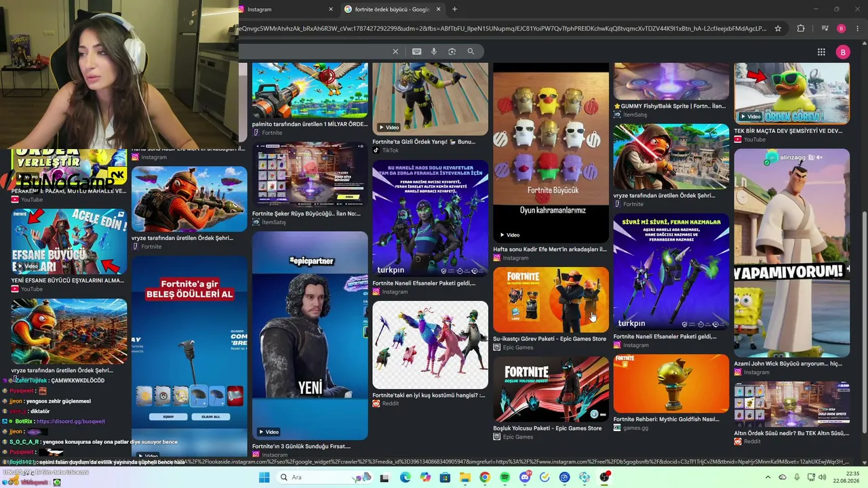Open 'YENİ EFSANE BÜYÜCÜ EŞYALARINI ALMA' caption
Image resolution: width=868 pixels, height=488 pixels.
click(x=68, y=281)
